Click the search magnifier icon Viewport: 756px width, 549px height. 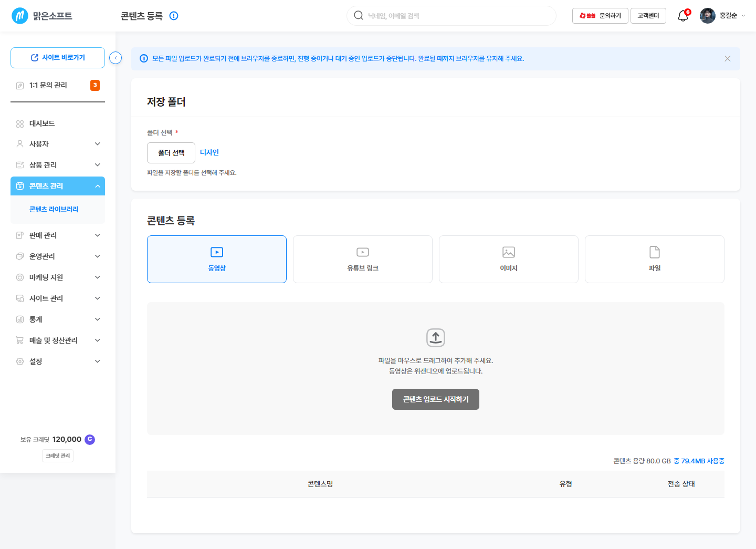pos(359,15)
